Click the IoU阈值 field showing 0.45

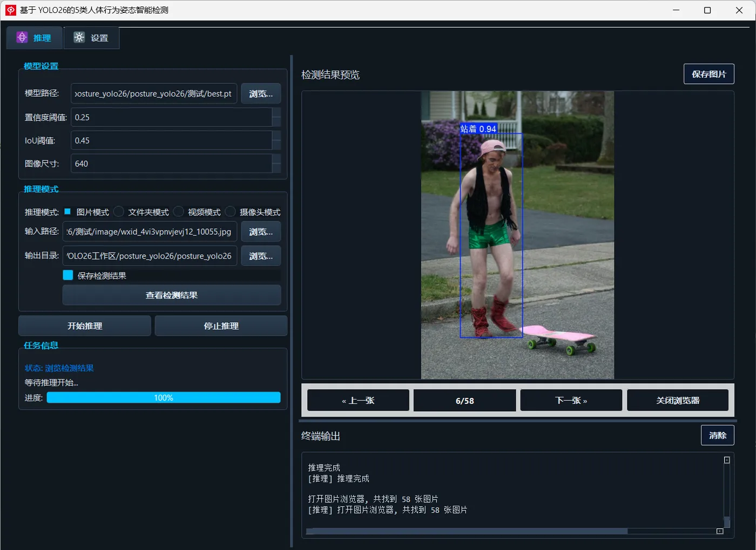[x=171, y=140]
